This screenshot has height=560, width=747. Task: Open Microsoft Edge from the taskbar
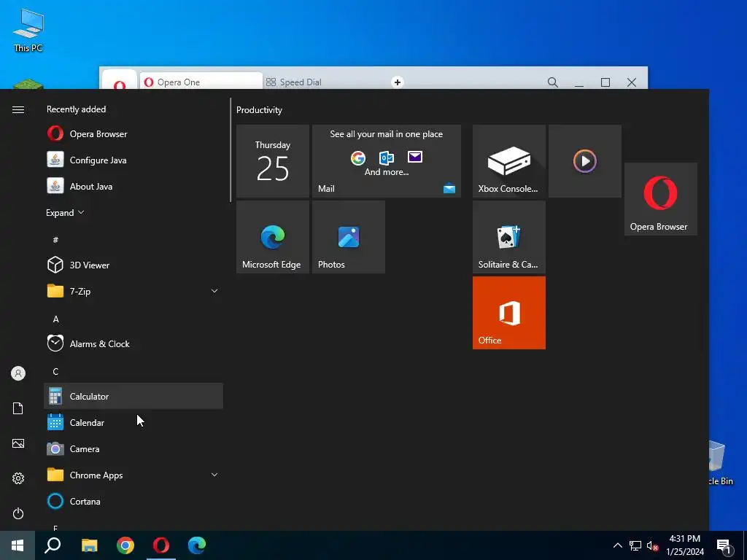point(197,545)
